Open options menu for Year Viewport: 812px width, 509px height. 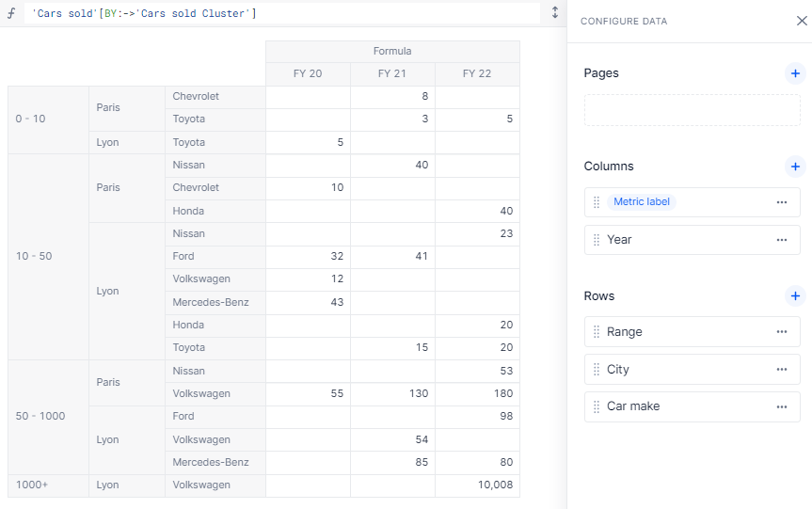pyautogui.click(x=782, y=240)
